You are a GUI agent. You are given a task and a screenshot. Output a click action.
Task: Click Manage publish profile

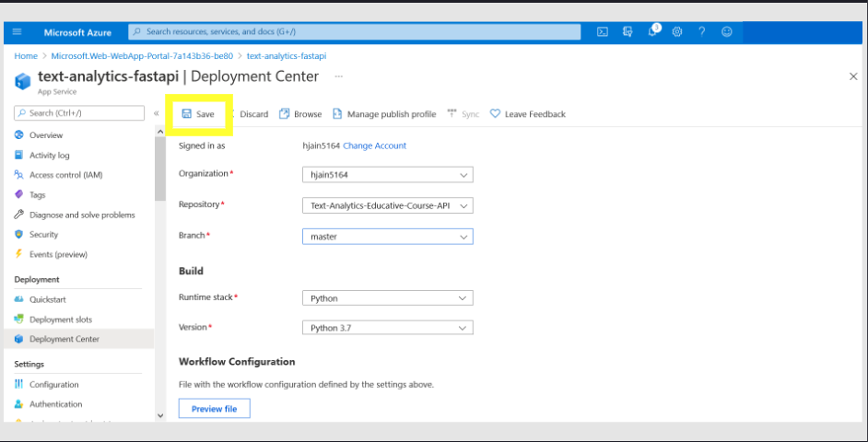384,114
